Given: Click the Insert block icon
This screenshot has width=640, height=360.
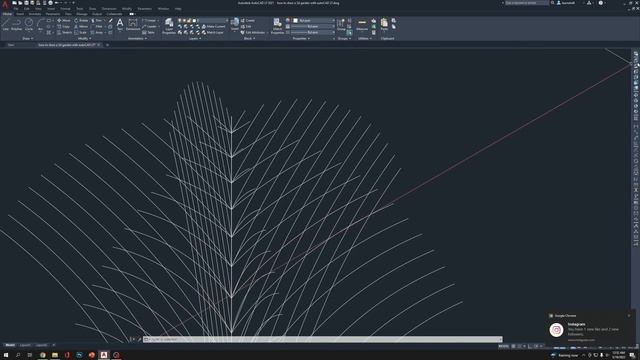Looking at the screenshot, I should (235, 24).
